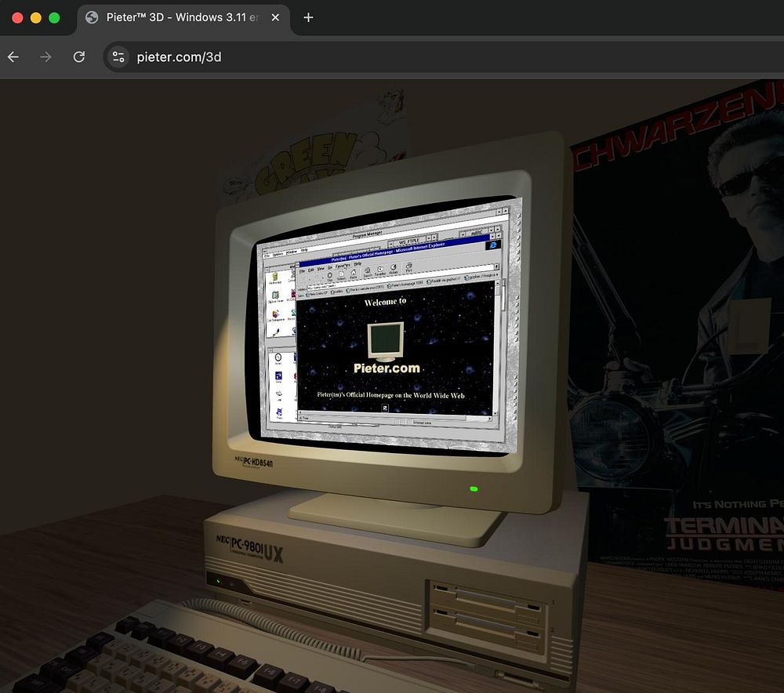The width and height of the screenshot is (784, 693).
Task: Click the Search icon in Internet Explorer toolbar
Action: [368, 271]
